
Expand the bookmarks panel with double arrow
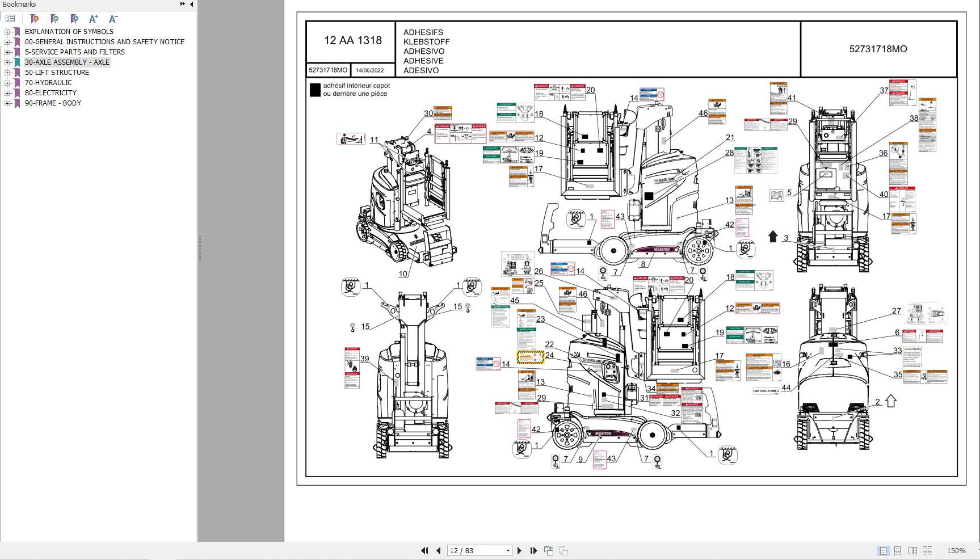pyautogui.click(x=182, y=4)
